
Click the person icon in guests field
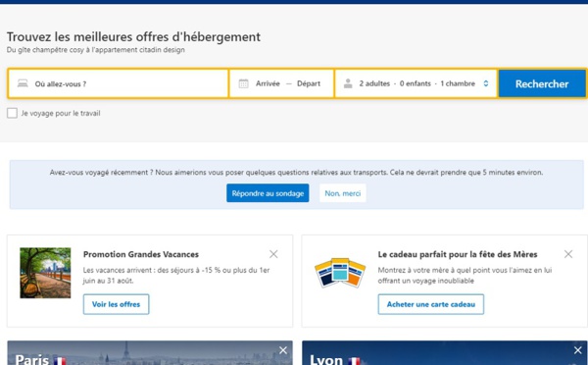[348, 83]
